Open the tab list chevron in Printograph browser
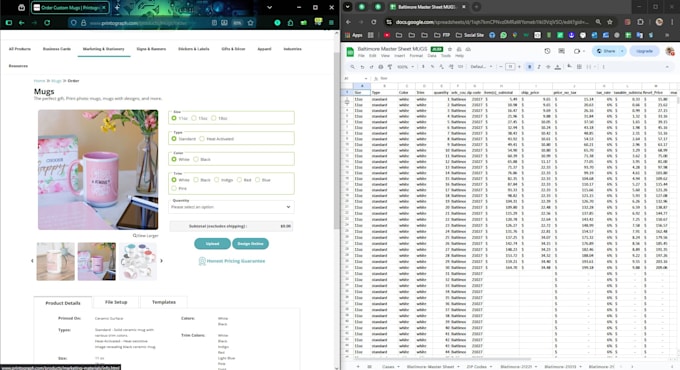Screen dimensions: 680x370 [x=269, y=7]
